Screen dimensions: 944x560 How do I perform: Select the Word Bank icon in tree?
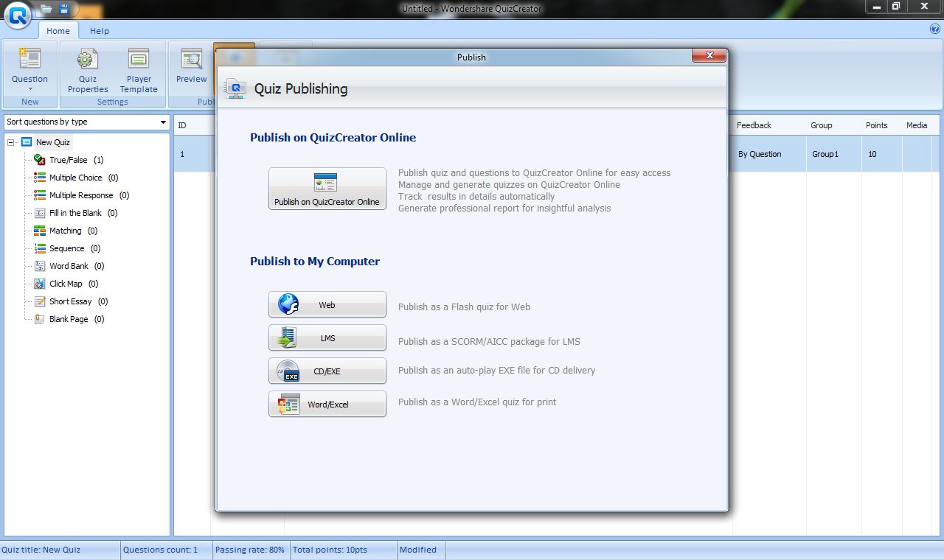click(40, 266)
